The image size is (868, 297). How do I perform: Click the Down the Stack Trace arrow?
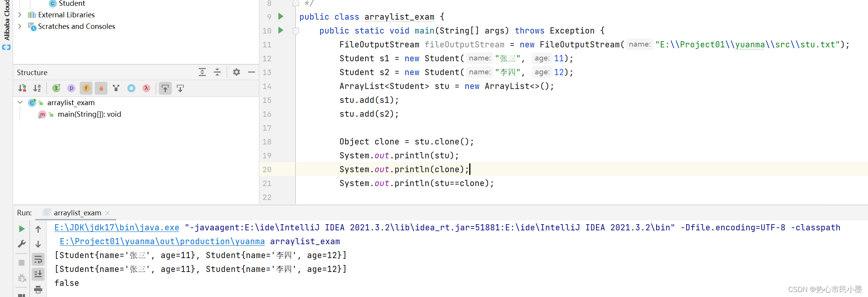(x=38, y=244)
